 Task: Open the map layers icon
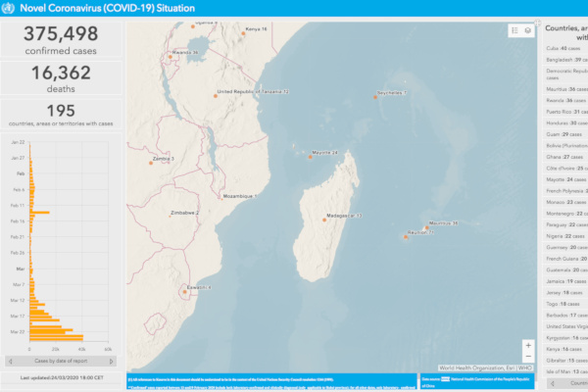pyautogui.click(x=527, y=30)
